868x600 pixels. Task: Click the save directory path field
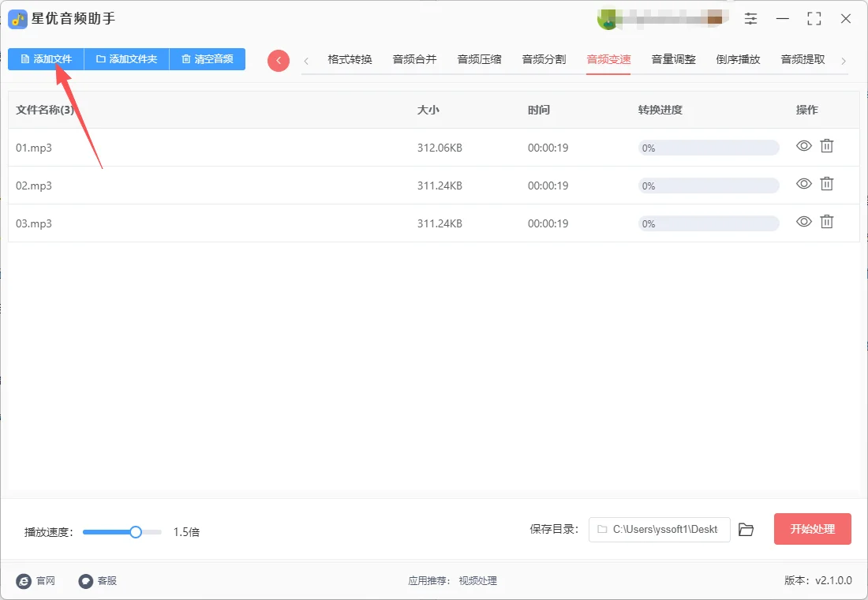pyautogui.click(x=659, y=529)
